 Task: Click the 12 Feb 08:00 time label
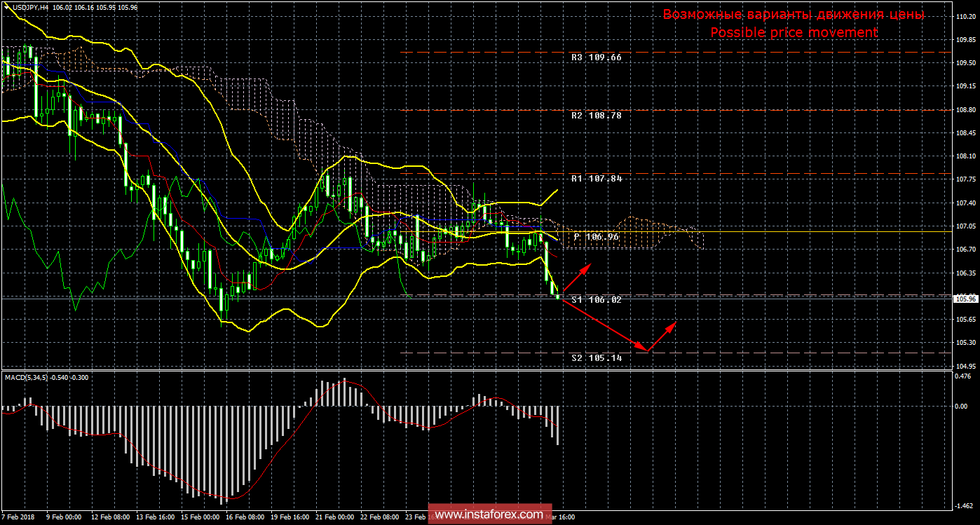pyautogui.click(x=110, y=517)
